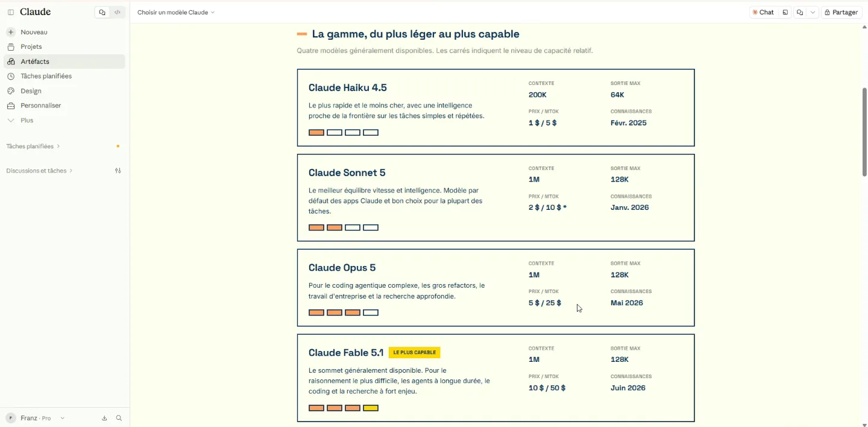868x427 pixels.
Task: Click the Claude Sonnet 5 heading
Action: click(347, 172)
